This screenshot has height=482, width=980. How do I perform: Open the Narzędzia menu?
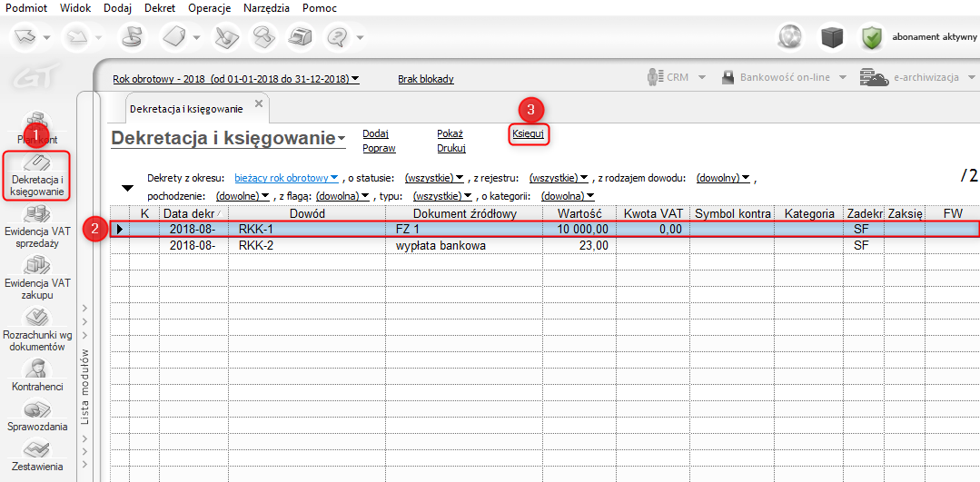click(x=266, y=8)
